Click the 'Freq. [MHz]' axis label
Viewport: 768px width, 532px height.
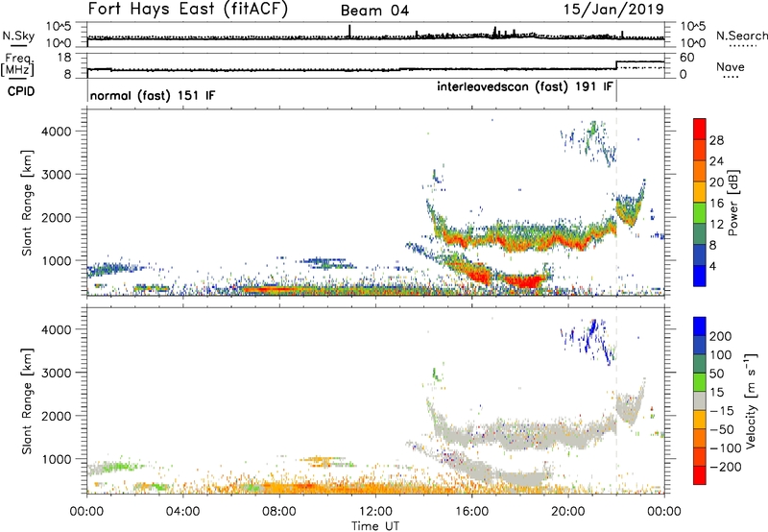tap(17, 64)
